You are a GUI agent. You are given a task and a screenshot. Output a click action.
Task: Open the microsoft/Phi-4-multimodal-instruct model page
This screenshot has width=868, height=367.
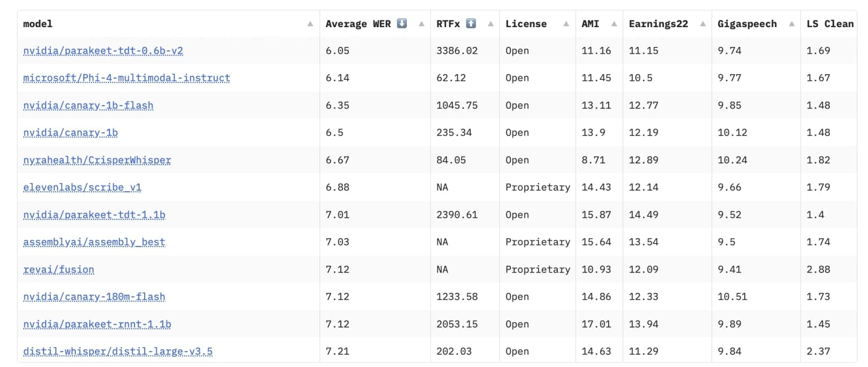pyautogui.click(x=125, y=78)
